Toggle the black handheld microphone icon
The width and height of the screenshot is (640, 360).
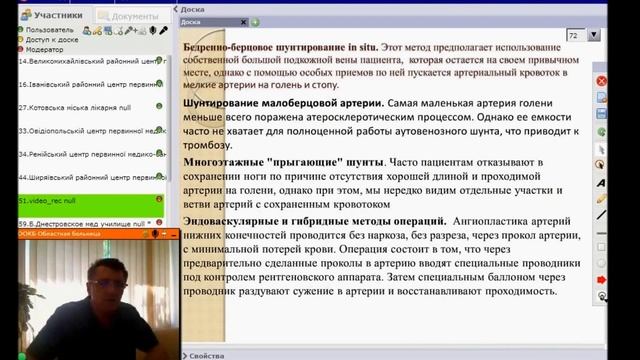[x=163, y=30]
